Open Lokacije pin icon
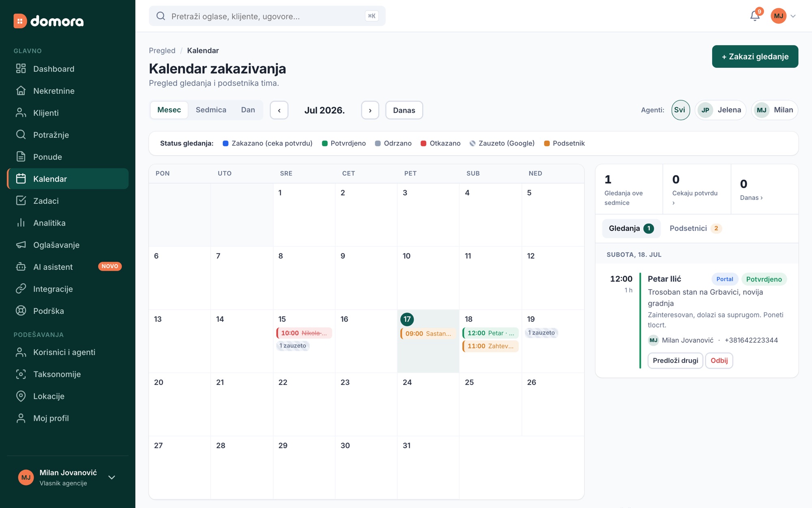The image size is (812, 508). click(x=21, y=396)
